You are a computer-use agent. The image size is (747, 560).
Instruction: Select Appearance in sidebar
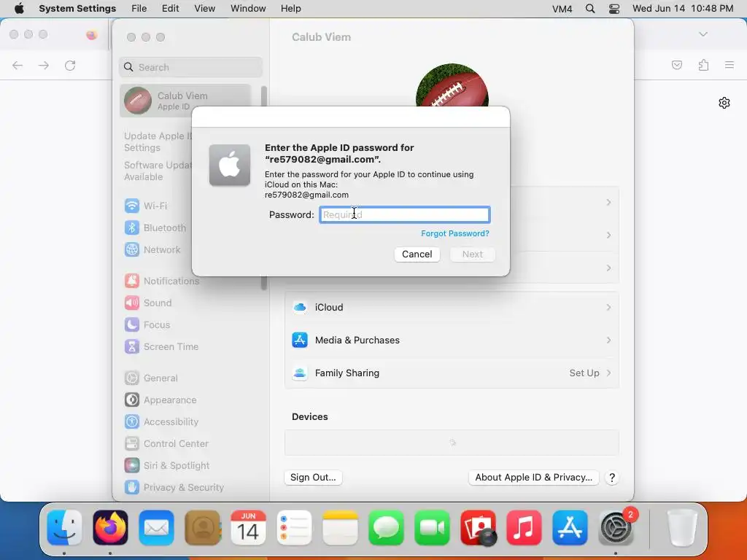[160, 400]
